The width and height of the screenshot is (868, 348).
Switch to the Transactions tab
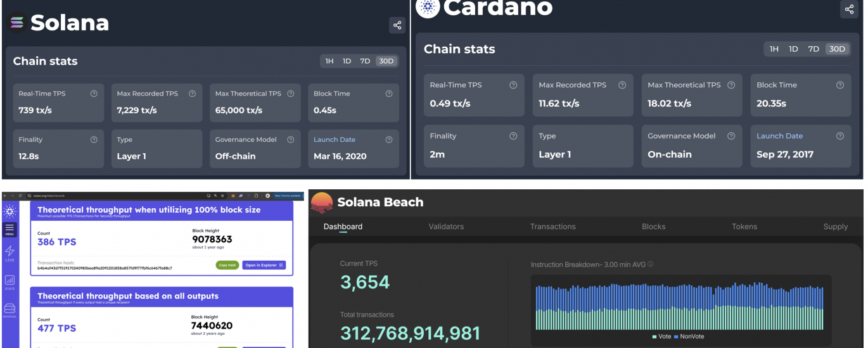pyautogui.click(x=552, y=227)
